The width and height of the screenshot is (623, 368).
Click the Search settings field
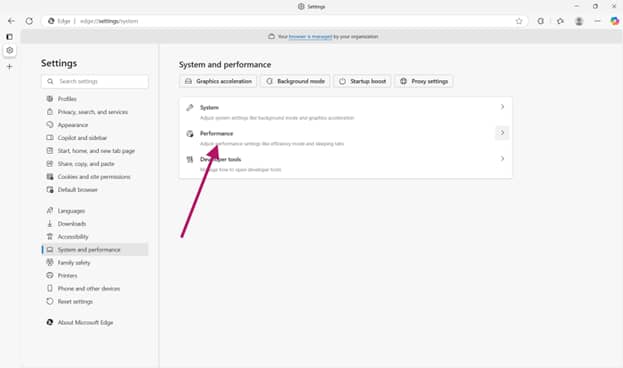[95, 81]
